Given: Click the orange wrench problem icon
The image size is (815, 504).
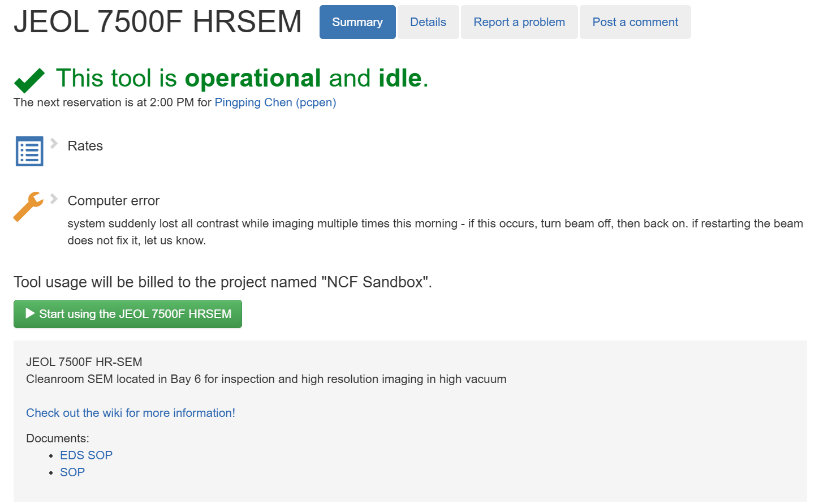Looking at the screenshot, I should coord(28,206).
